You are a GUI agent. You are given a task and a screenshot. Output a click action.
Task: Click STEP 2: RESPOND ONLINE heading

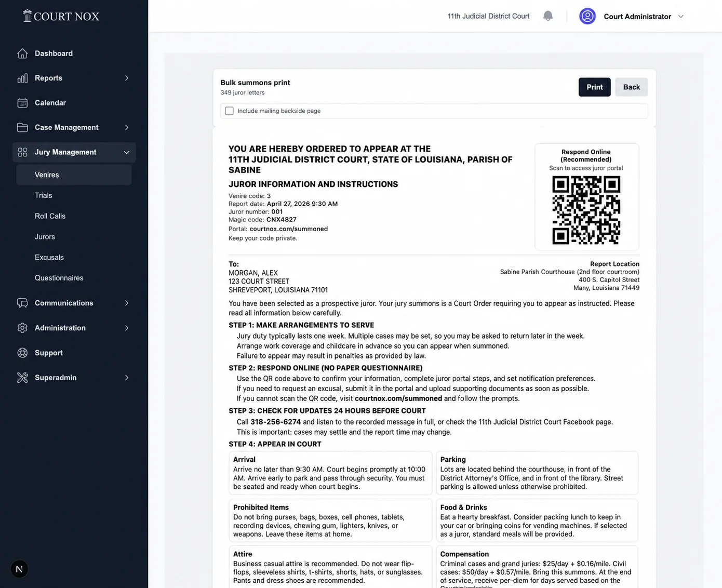pyautogui.click(x=326, y=368)
